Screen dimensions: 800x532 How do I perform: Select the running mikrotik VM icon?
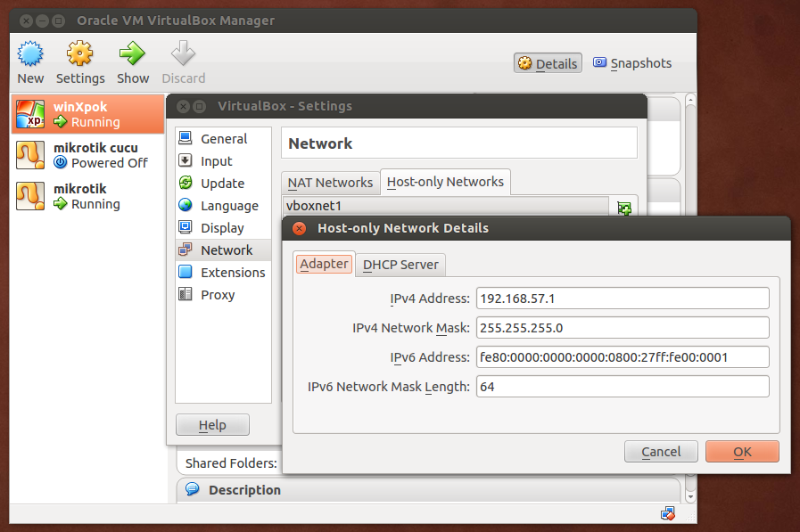(30, 196)
